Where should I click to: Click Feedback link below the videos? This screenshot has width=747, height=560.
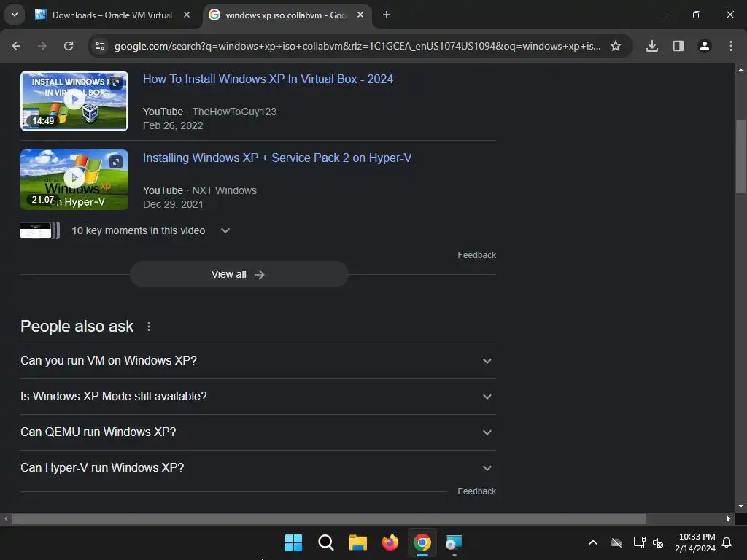476,255
